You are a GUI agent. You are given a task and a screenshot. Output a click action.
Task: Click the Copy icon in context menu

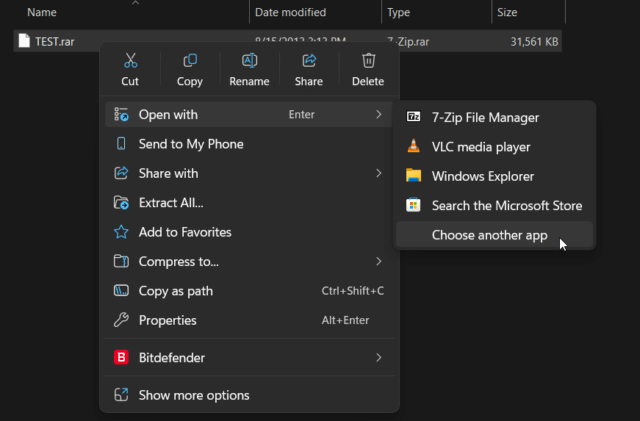tap(190, 60)
